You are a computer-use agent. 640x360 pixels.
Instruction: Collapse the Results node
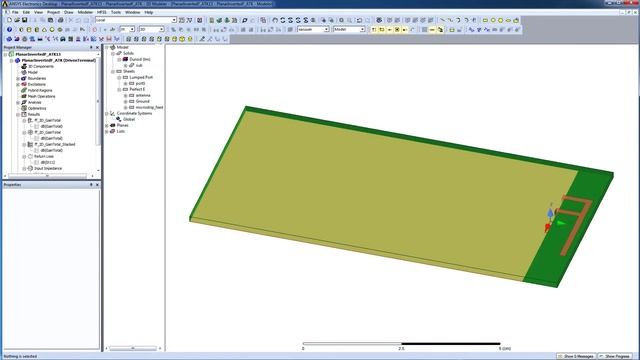click(18, 114)
